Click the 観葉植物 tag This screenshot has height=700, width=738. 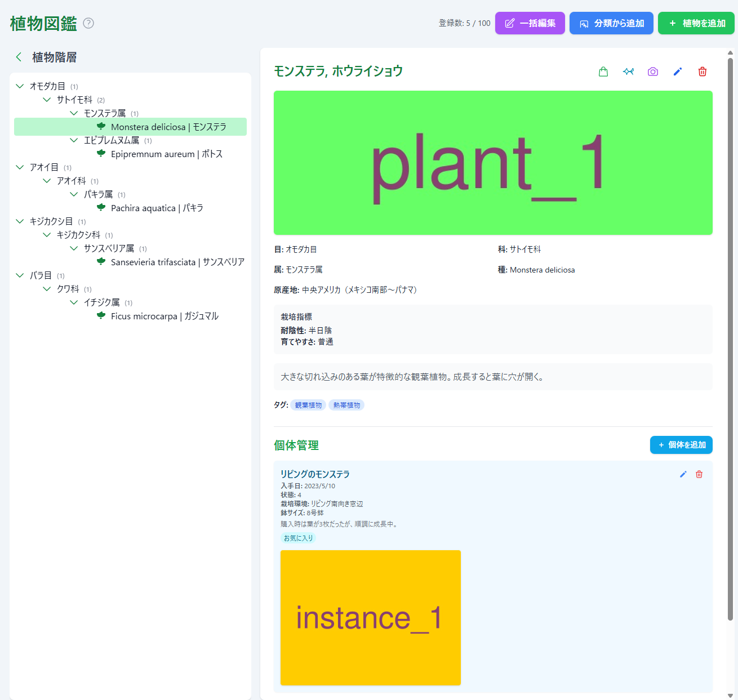308,405
